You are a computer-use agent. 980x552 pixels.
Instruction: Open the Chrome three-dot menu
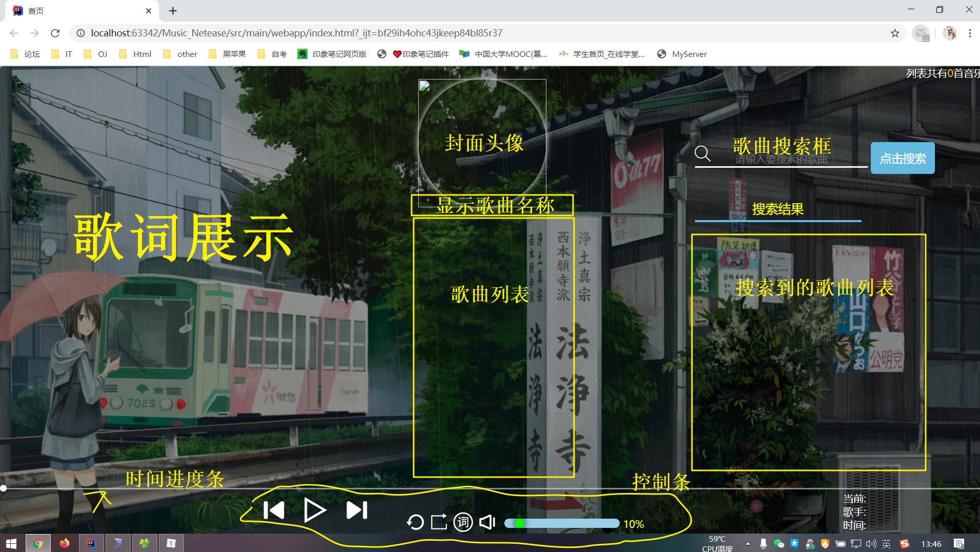coord(970,33)
